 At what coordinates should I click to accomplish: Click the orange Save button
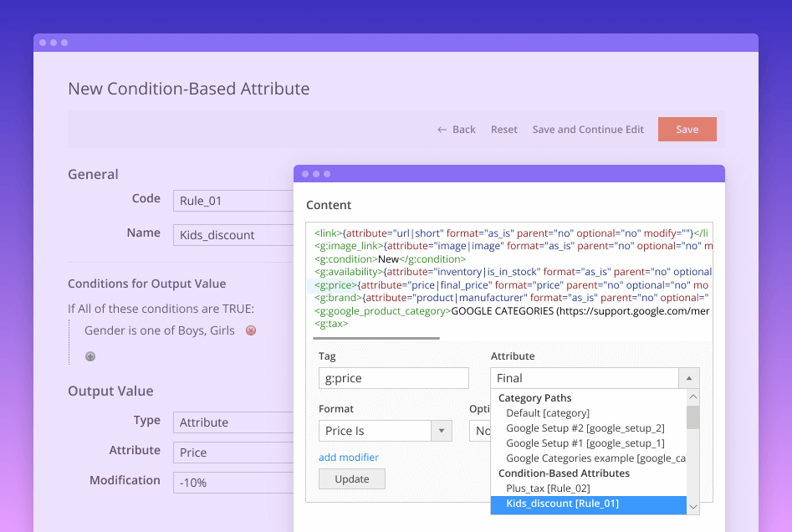point(687,129)
